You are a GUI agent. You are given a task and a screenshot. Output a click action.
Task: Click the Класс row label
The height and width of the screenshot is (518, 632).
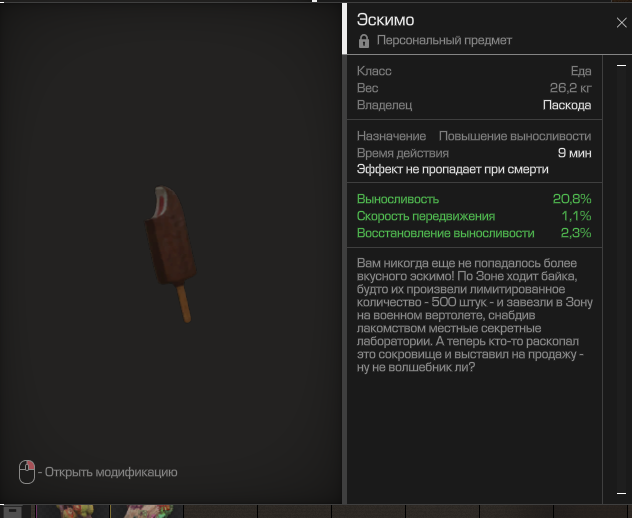(x=374, y=71)
